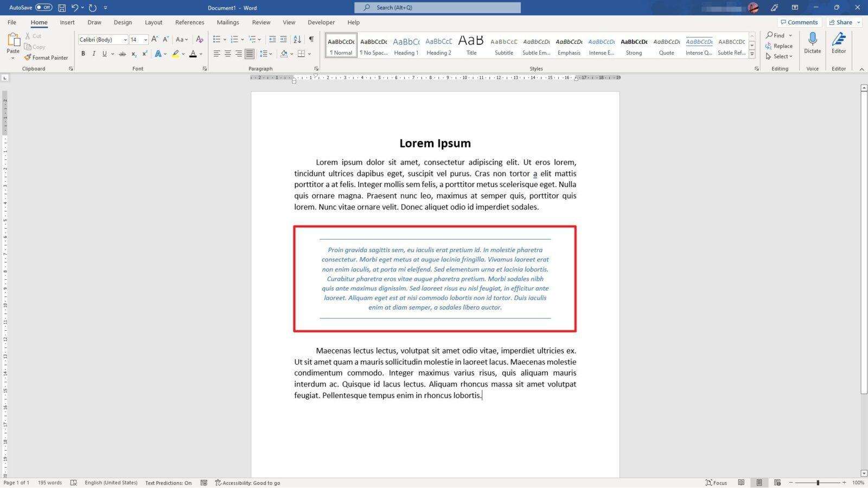Activate the Format Painter
This screenshot has width=868, height=488.
click(46, 57)
